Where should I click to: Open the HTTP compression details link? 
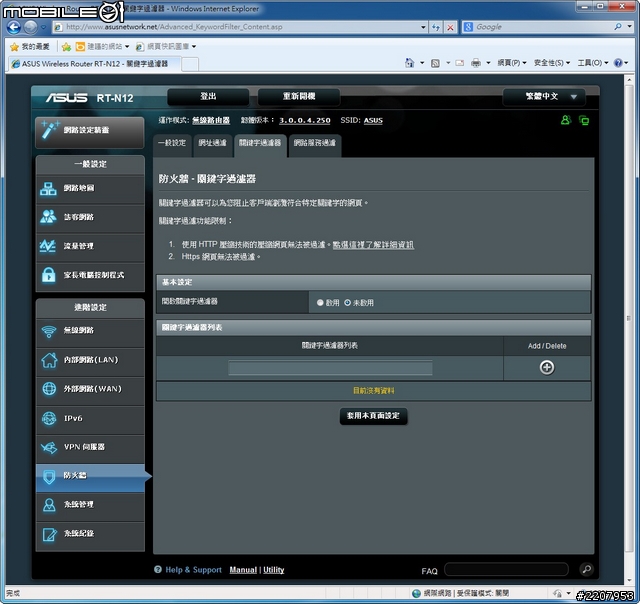tap(373, 244)
